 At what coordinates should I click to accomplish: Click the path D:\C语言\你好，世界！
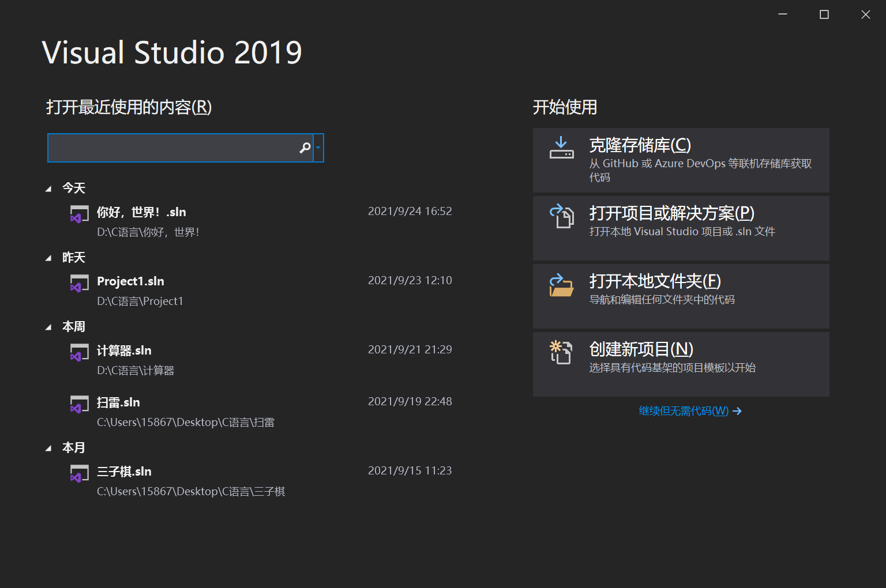(x=148, y=232)
